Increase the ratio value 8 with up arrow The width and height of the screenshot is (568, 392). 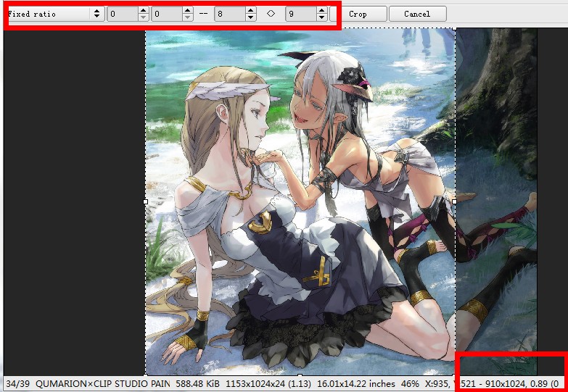pyautogui.click(x=251, y=11)
